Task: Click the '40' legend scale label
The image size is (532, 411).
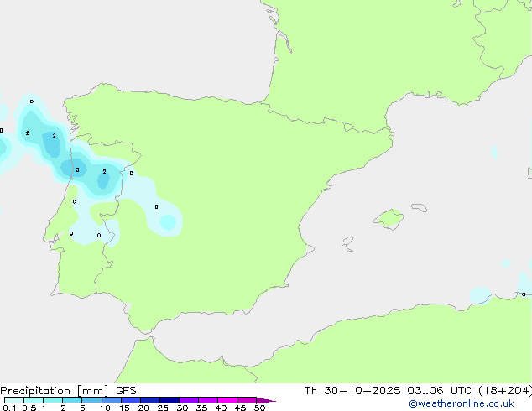Action: [x=221, y=408]
